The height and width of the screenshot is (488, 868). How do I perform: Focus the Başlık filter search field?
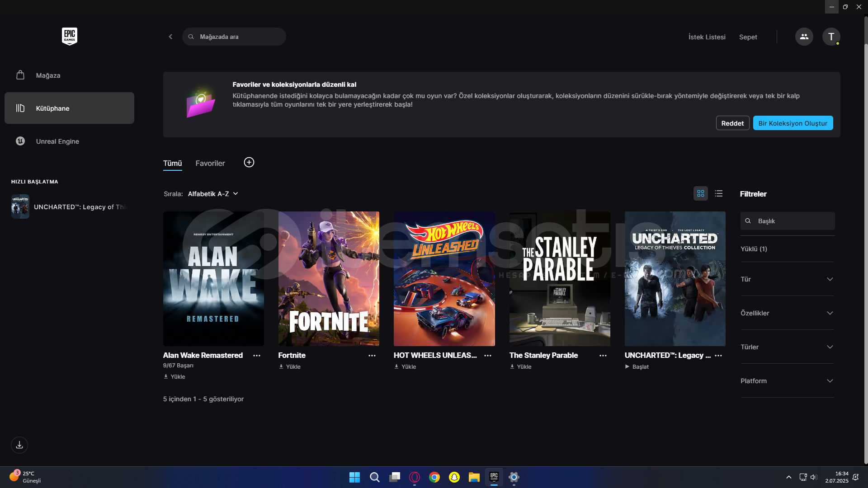[788, 221]
